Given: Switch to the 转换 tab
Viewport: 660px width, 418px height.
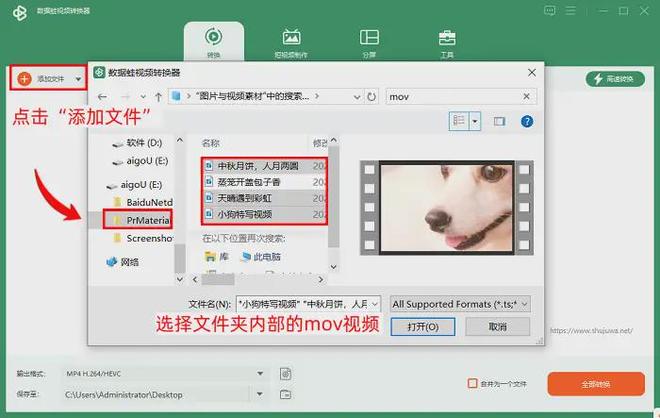Looking at the screenshot, I should [x=214, y=42].
